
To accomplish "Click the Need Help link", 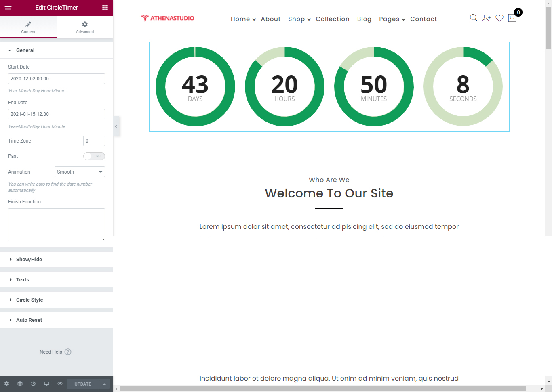I will tap(55, 352).
